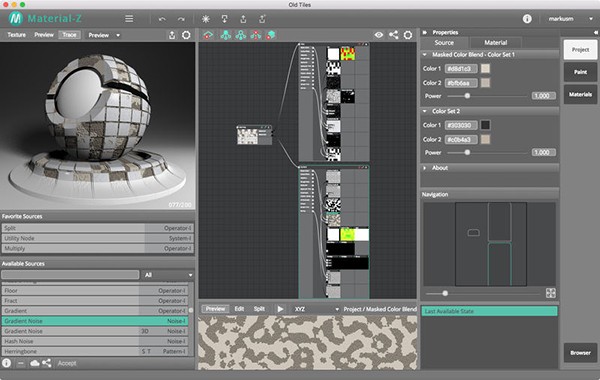Open the Preview model dropdown

tap(104, 35)
